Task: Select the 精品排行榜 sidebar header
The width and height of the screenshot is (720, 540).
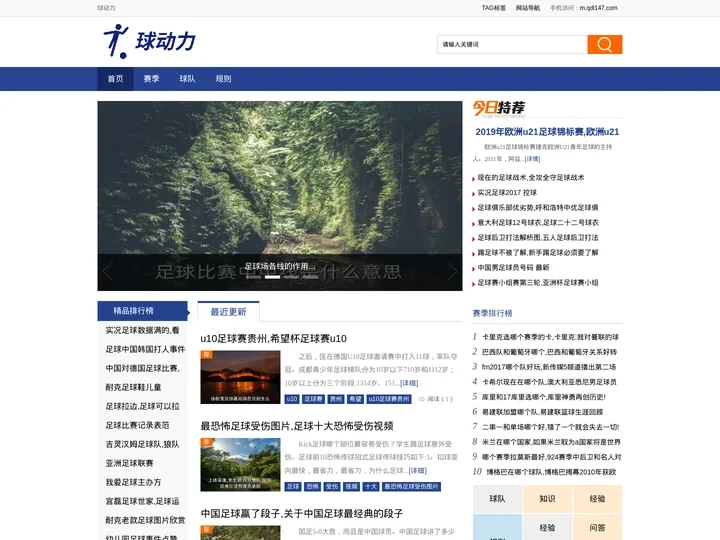Action: pos(142,311)
